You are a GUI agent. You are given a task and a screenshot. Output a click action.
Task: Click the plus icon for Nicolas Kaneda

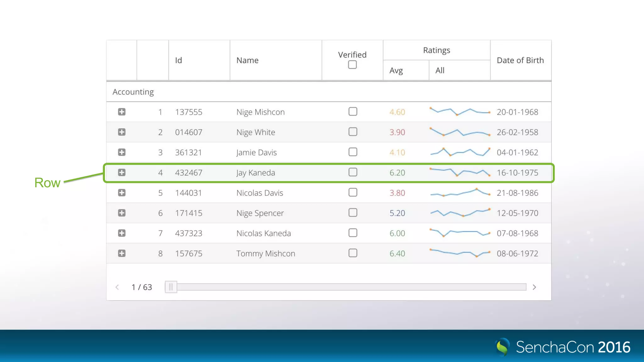click(122, 233)
